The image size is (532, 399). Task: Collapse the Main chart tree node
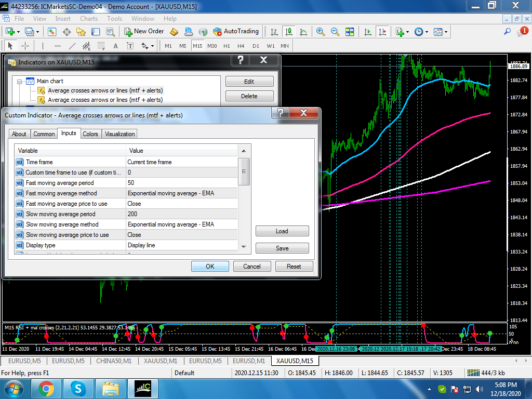coord(20,82)
